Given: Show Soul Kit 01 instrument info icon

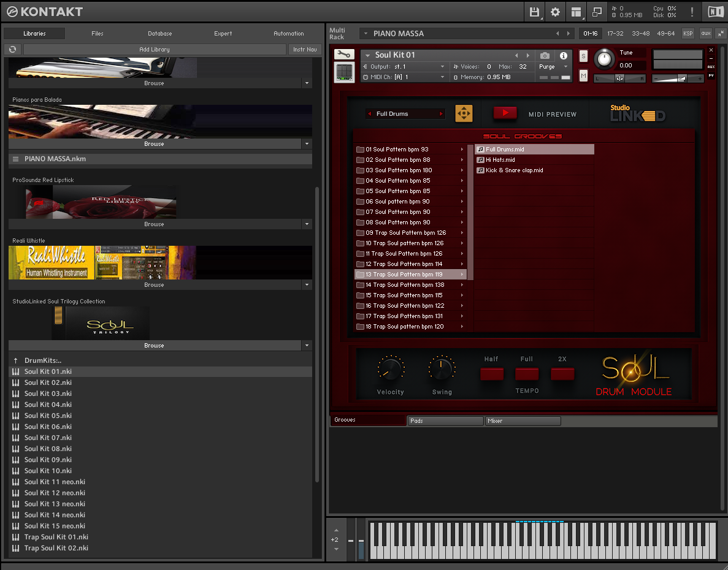Looking at the screenshot, I should [564, 56].
